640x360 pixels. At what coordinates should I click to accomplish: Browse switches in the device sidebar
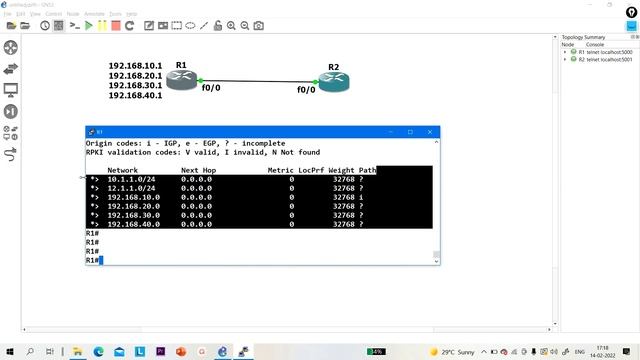coord(11,69)
